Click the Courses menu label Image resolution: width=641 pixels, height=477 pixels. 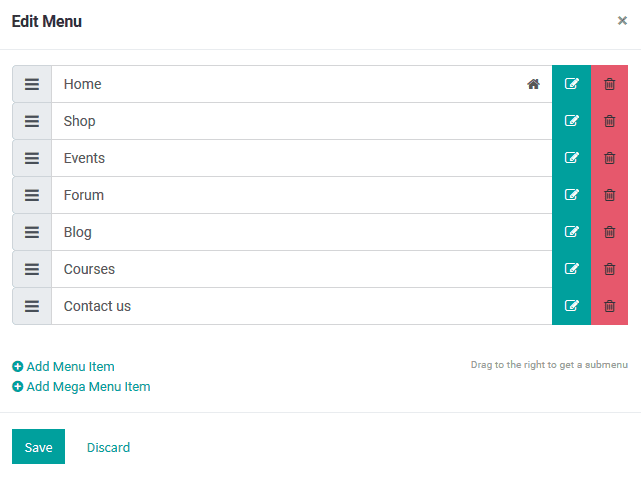89,269
